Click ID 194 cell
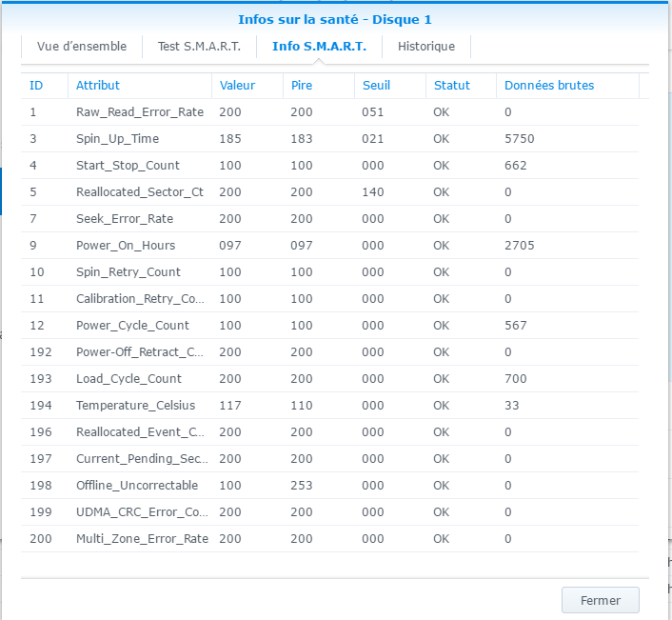The width and height of the screenshot is (672, 620). tap(41, 405)
